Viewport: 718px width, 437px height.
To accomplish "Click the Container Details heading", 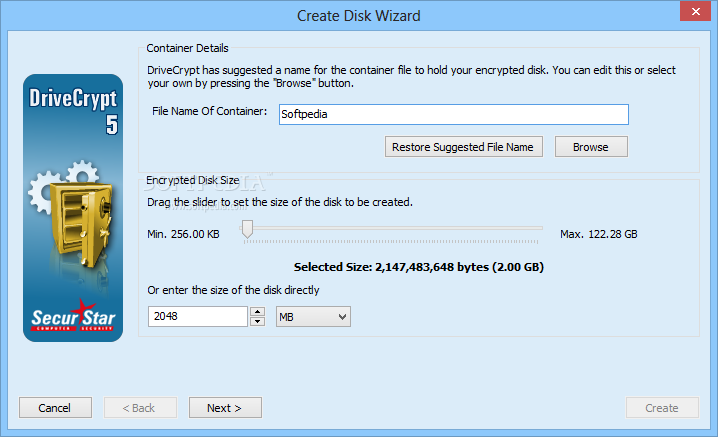I will (187, 48).
